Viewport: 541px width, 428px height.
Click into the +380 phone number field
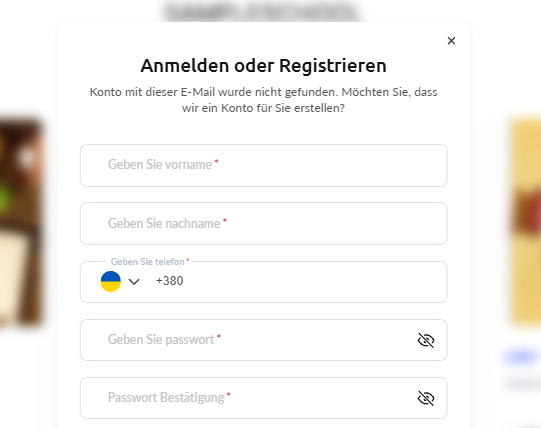coord(297,281)
